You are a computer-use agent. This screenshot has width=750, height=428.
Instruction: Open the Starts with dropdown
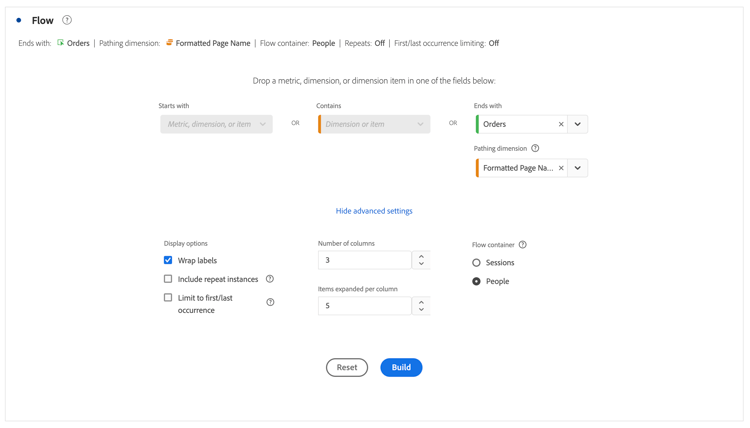click(216, 124)
